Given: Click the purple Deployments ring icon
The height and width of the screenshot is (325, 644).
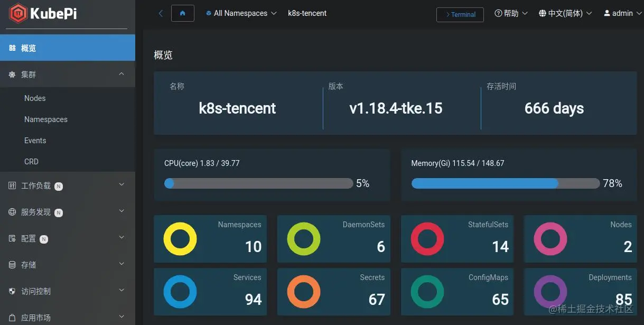Looking at the screenshot, I should pos(550,292).
